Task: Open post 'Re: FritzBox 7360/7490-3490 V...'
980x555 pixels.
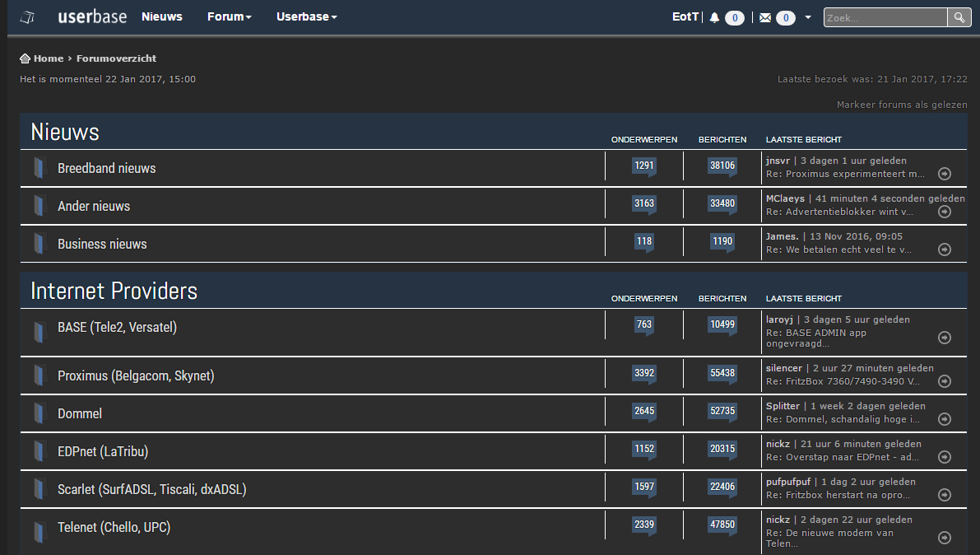Action: 843,381
